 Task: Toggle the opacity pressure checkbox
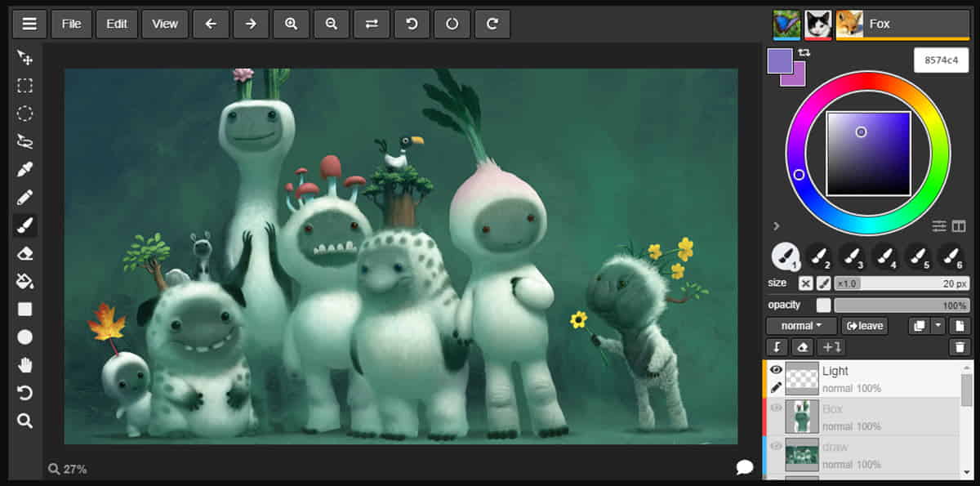tap(823, 305)
